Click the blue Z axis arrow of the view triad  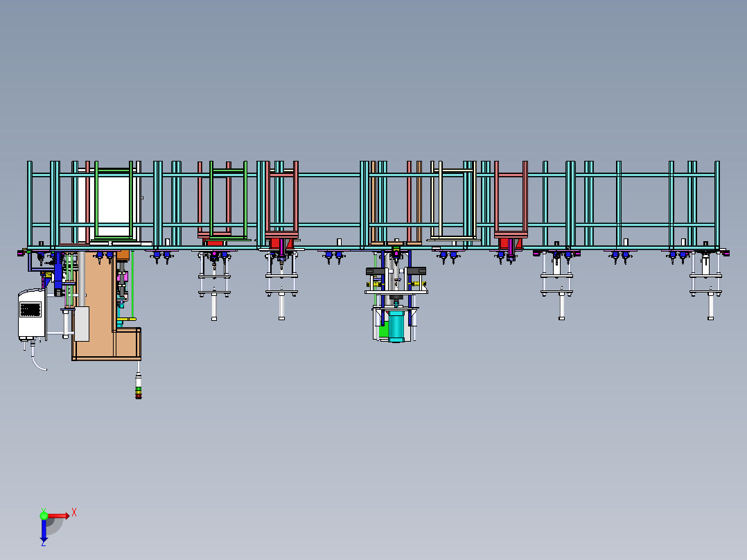point(44,530)
